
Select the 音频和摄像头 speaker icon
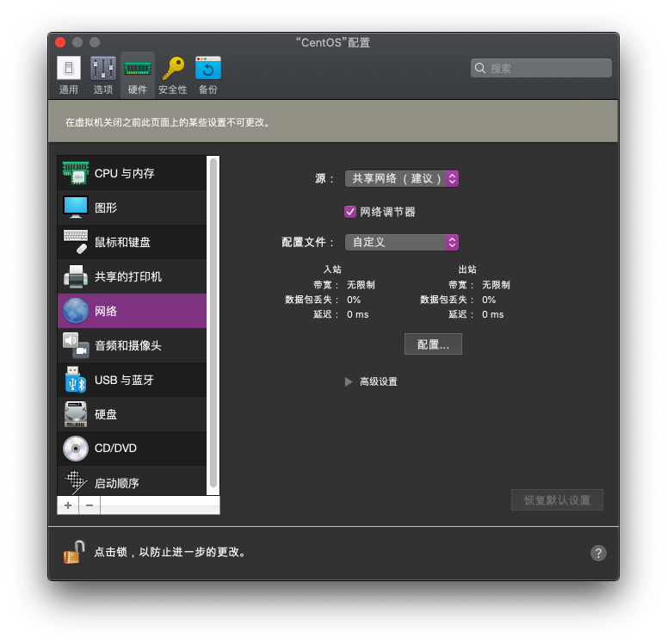tap(76, 345)
